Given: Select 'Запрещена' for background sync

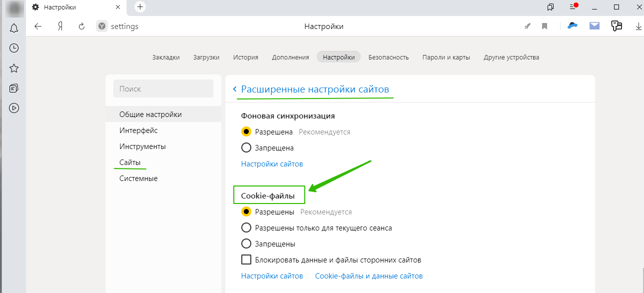Looking at the screenshot, I should tap(246, 148).
